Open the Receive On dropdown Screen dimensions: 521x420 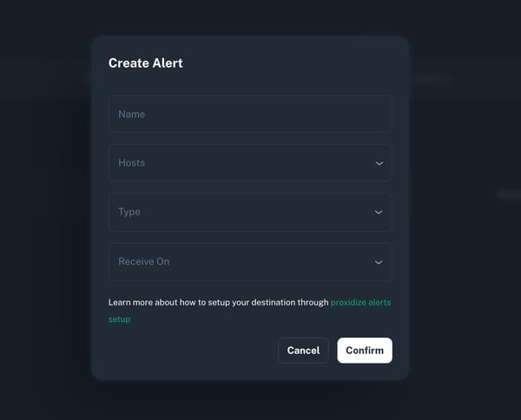point(250,261)
